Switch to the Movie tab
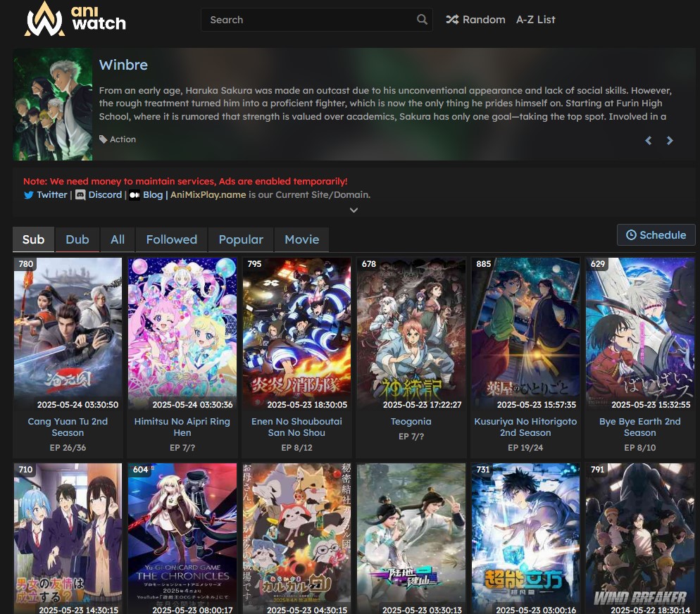The height and width of the screenshot is (614, 700). 302,239
